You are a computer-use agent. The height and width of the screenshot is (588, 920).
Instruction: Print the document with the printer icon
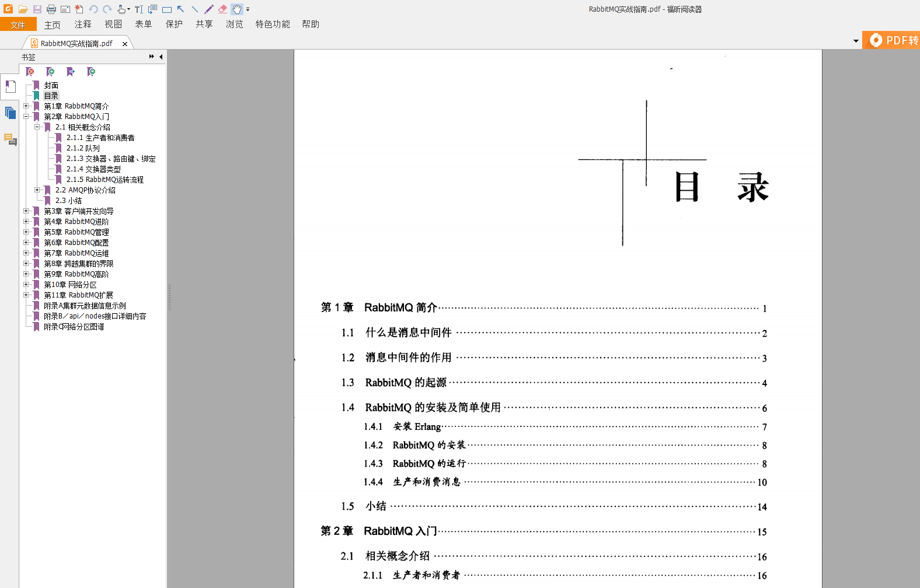tap(51, 9)
